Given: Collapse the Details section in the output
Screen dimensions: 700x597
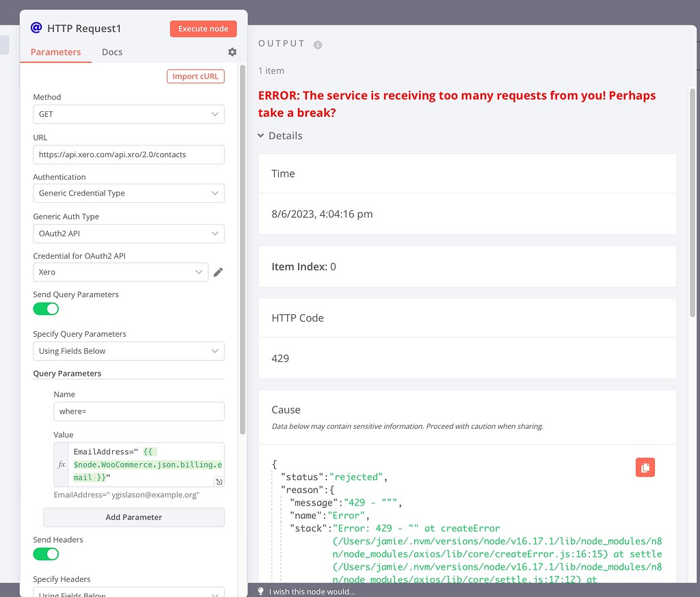Looking at the screenshot, I should click(280, 135).
